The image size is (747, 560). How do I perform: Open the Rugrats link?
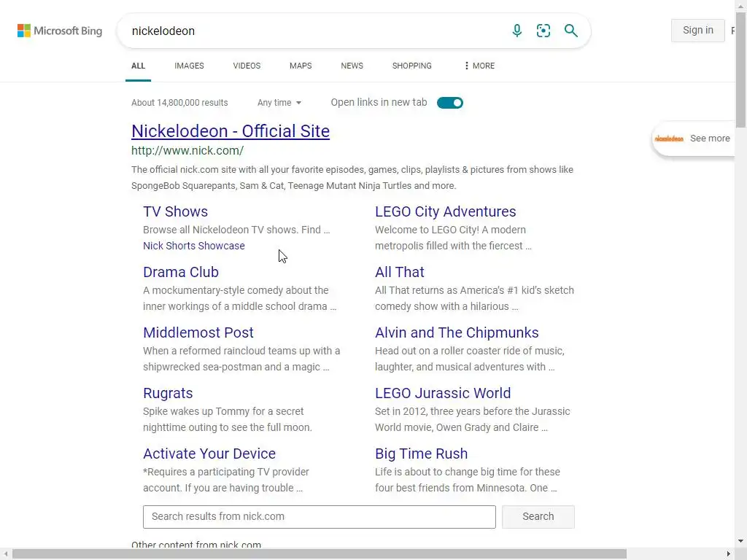tap(168, 393)
